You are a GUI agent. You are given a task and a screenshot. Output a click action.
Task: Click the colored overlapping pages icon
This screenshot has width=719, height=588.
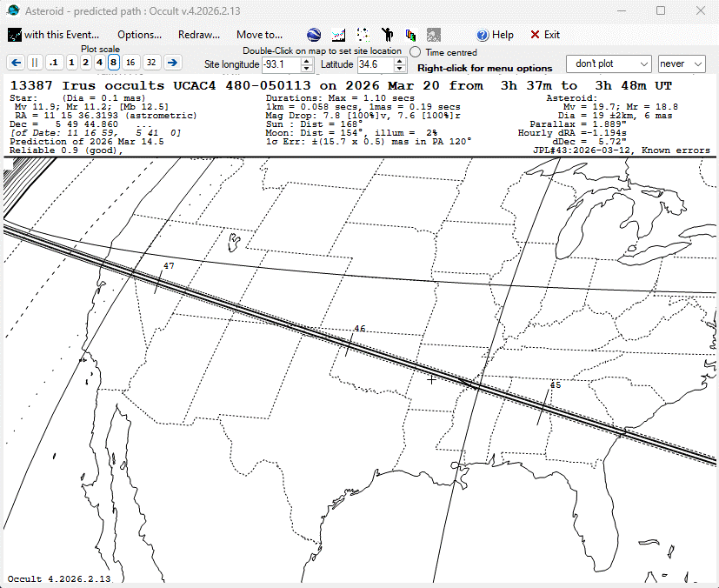pos(409,35)
